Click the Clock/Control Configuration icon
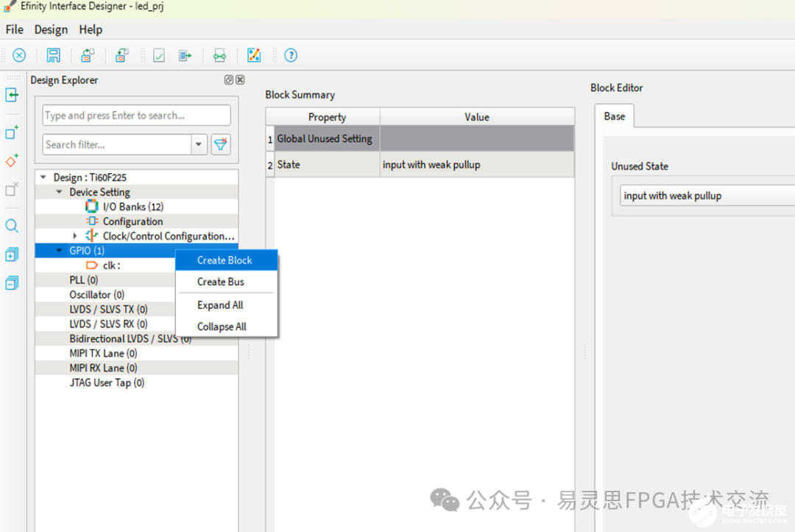The image size is (795, 532). click(x=92, y=235)
